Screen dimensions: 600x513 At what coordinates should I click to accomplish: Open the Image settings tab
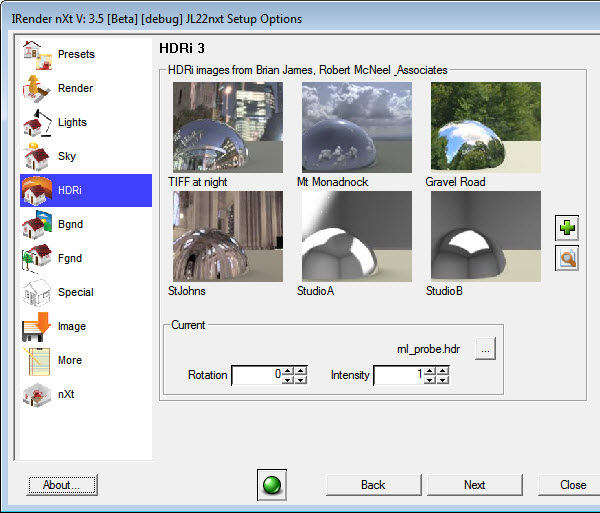[72, 326]
